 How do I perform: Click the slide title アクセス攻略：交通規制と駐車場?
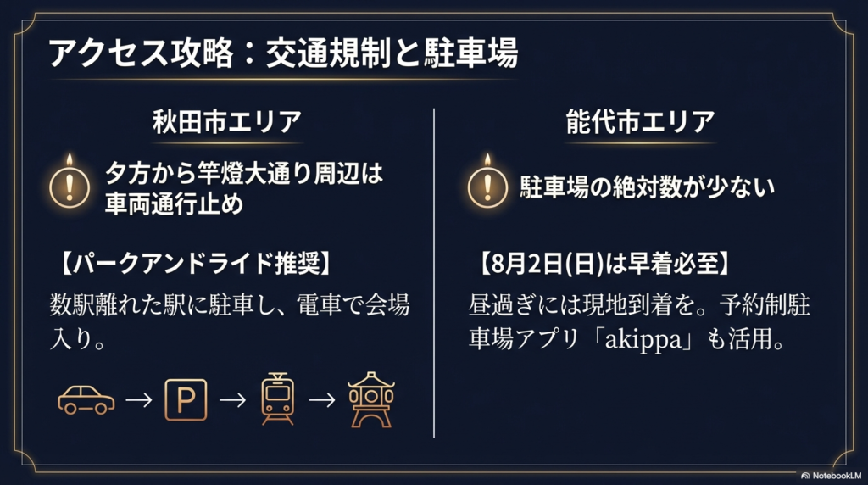point(282,53)
